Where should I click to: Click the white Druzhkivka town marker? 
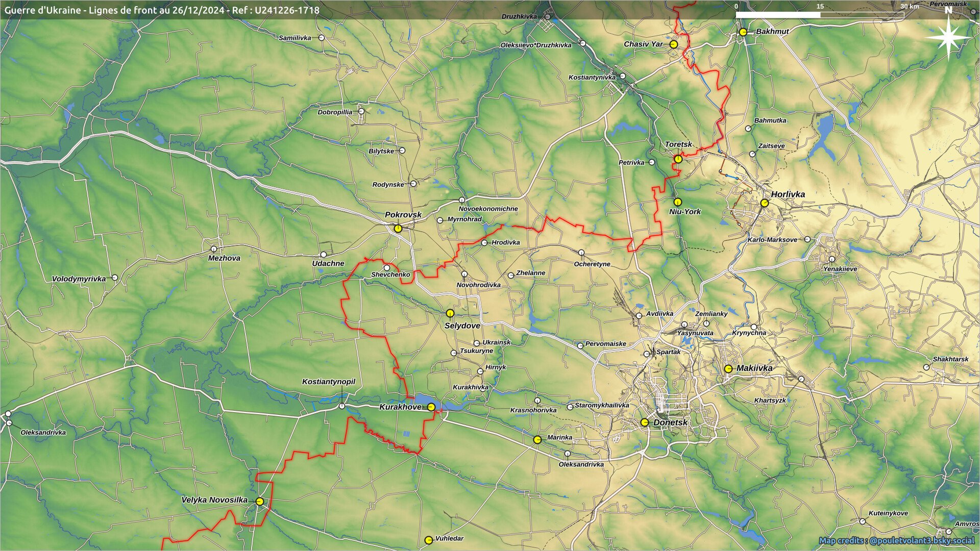coord(547,17)
